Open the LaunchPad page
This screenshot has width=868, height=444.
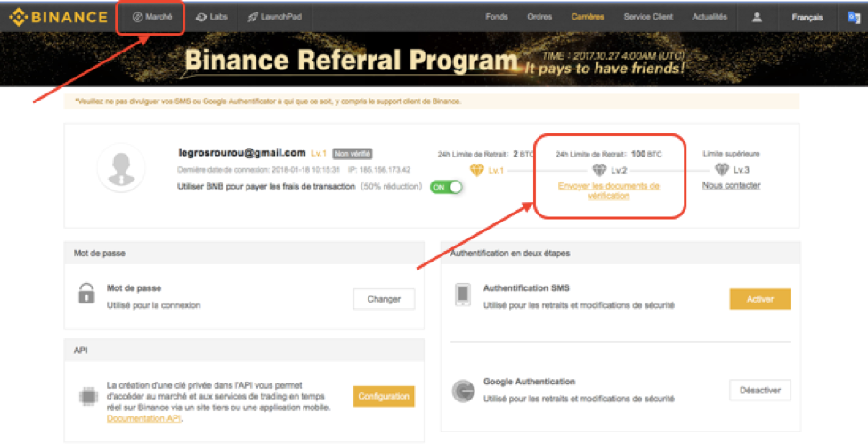(x=274, y=17)
